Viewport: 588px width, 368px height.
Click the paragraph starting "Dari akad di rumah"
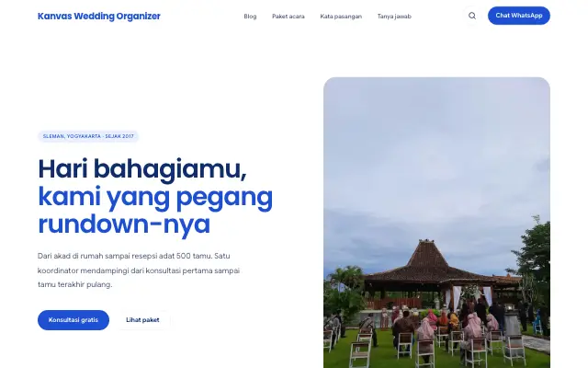[x=139, y=270]
